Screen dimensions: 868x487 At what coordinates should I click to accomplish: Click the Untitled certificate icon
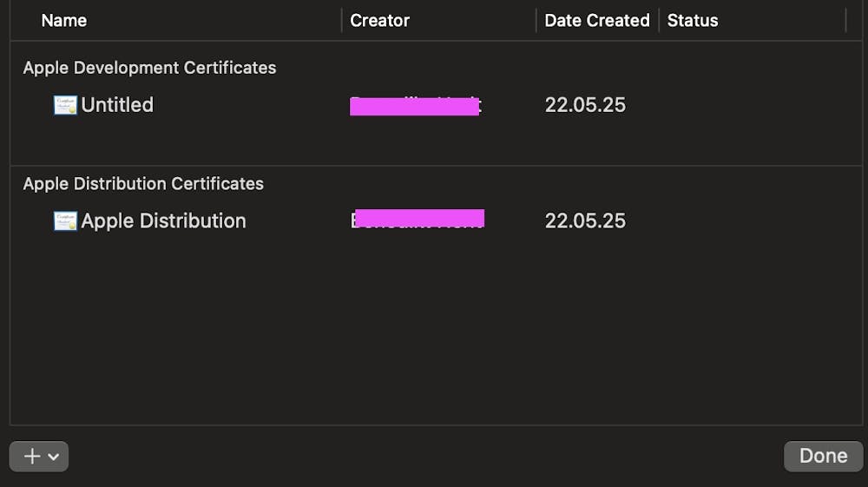[65, 106]
